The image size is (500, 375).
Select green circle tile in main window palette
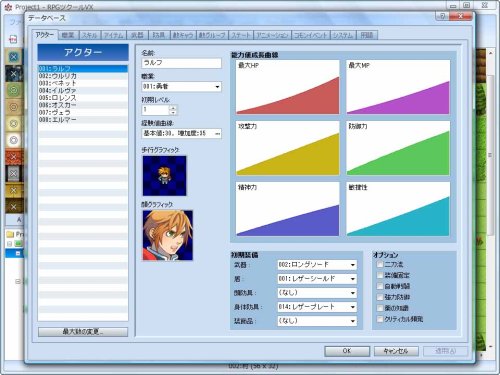[14, 90]
